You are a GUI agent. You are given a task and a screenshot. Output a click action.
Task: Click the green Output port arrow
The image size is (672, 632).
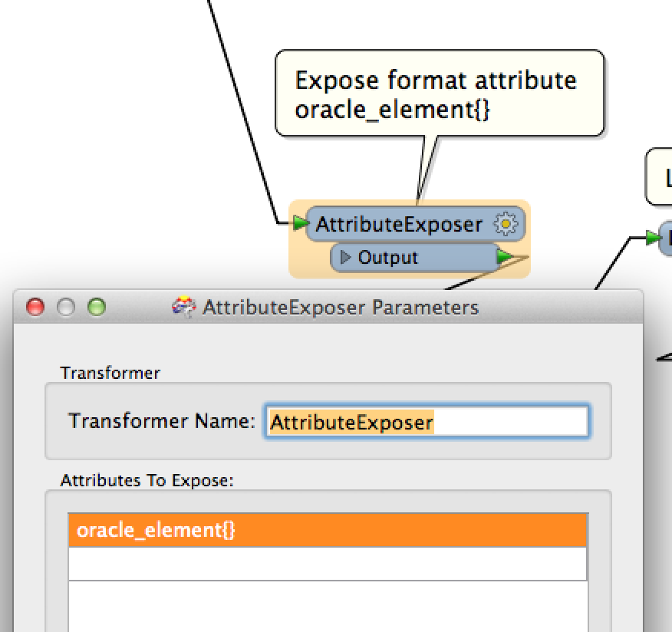[505, 257]
